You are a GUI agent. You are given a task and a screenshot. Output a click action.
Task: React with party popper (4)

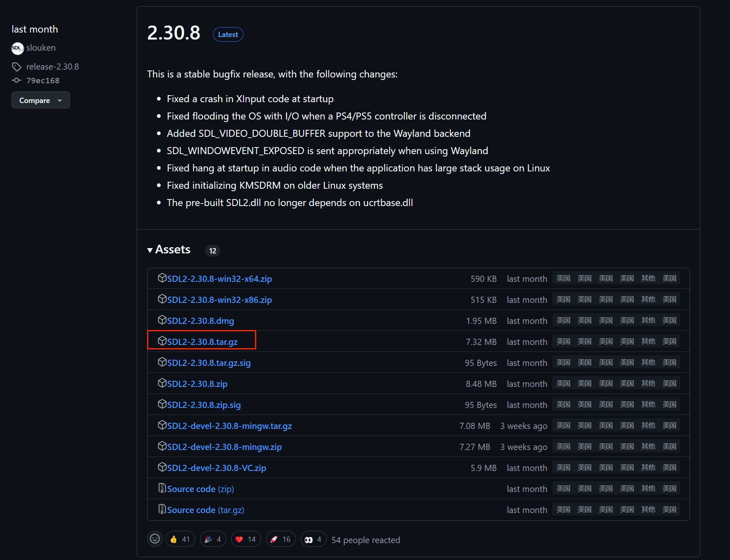pyautogui.click(x=213, y=539)
